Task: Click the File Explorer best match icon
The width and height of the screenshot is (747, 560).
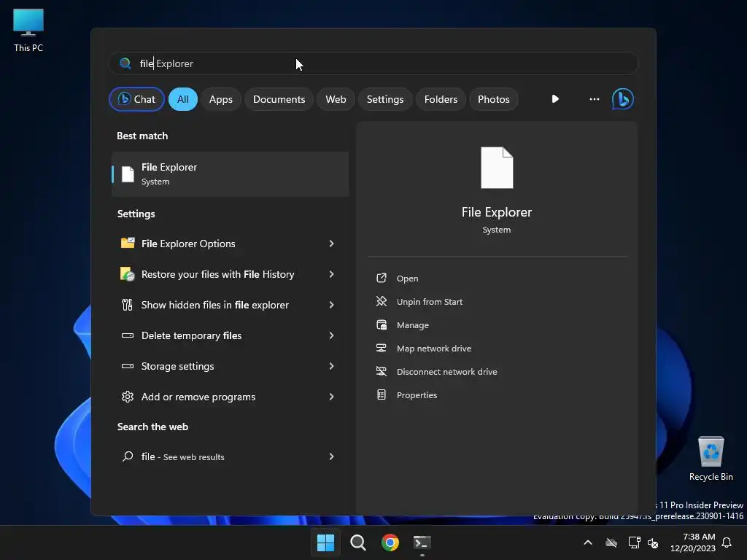Action: click(x=128, y=174)
